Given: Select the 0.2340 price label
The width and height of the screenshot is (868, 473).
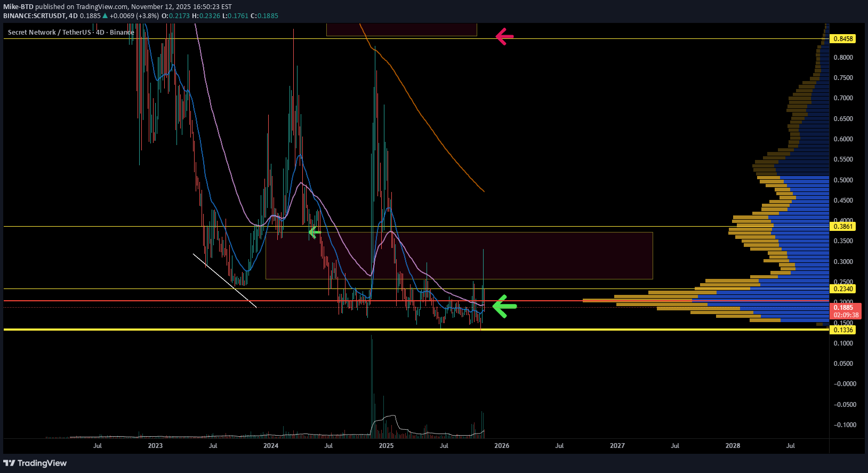Looking at the screenshot, I should click(843, 289).
